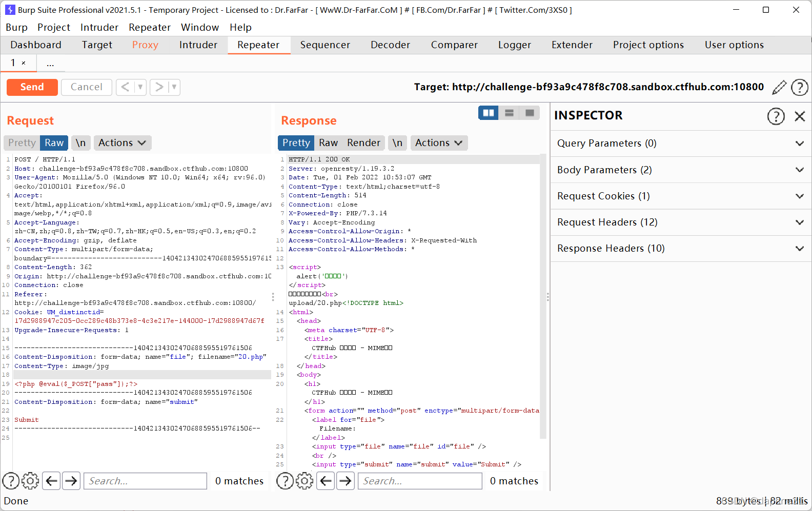Open Repeater help next to target URL
This screenshot has width=812, height=511.
(800, 87)
